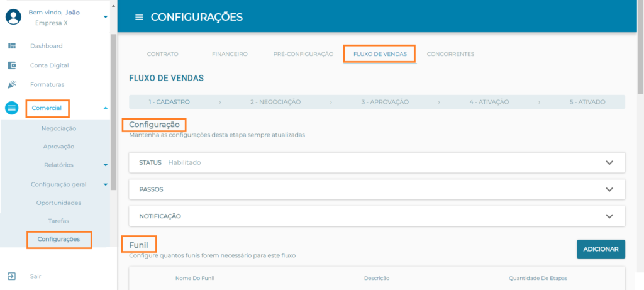644x290 pixels.
Task: Click the Bem-vindo, João greeting
Action: 54,13
